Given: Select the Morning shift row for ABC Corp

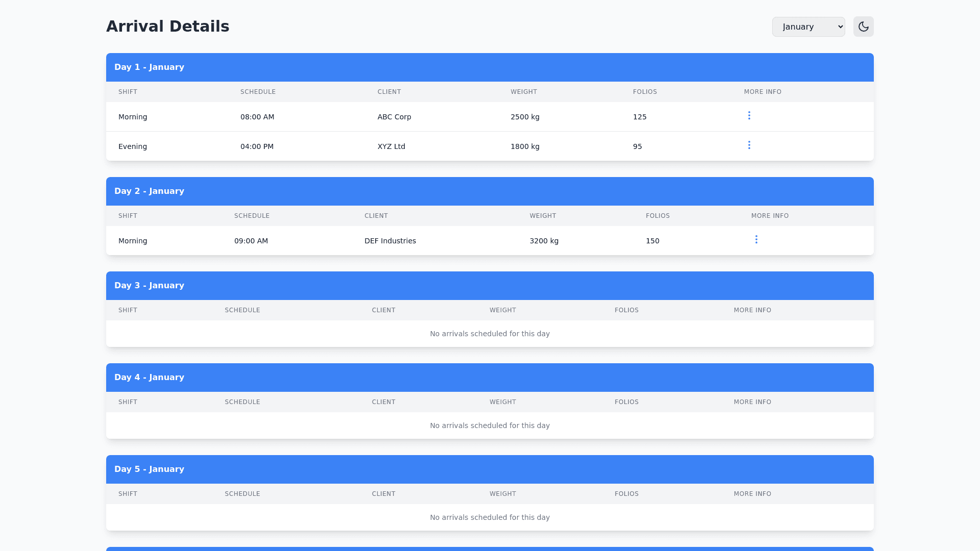Looking at the screenshot, I should 133,116.
